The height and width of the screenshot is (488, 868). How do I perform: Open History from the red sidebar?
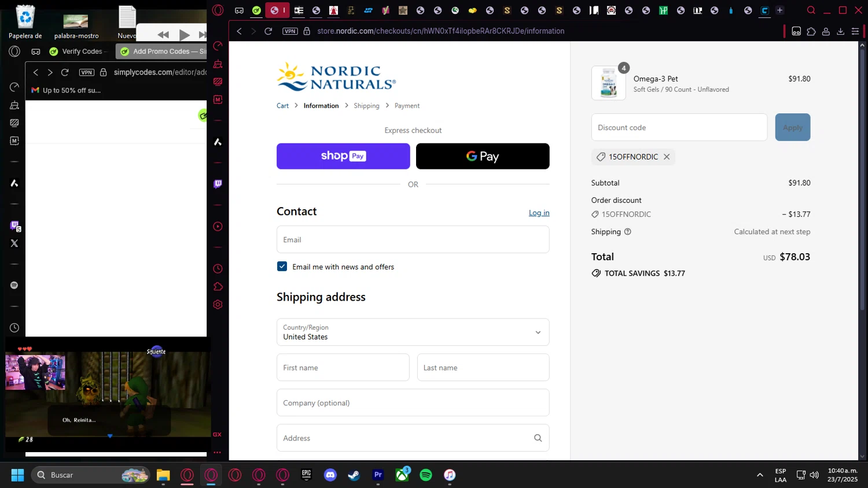(218, 269)
